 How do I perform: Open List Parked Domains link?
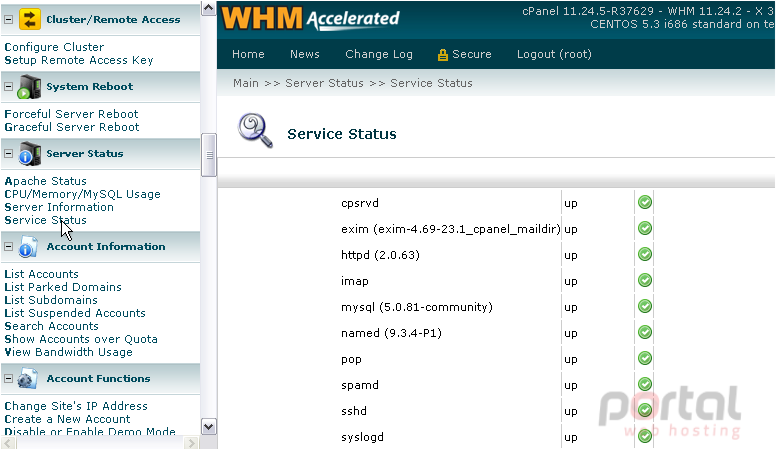[x=63, y=287]
